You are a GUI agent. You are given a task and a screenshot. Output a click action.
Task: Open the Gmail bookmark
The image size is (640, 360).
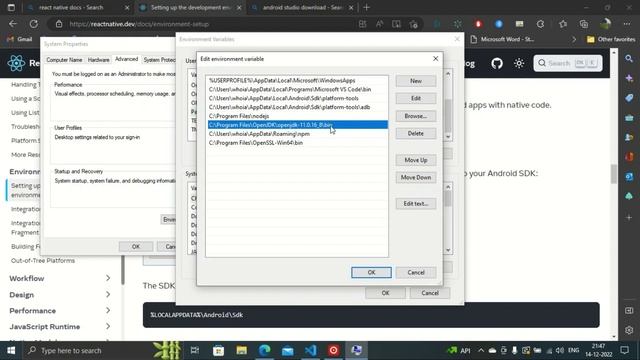click(20, 39)
